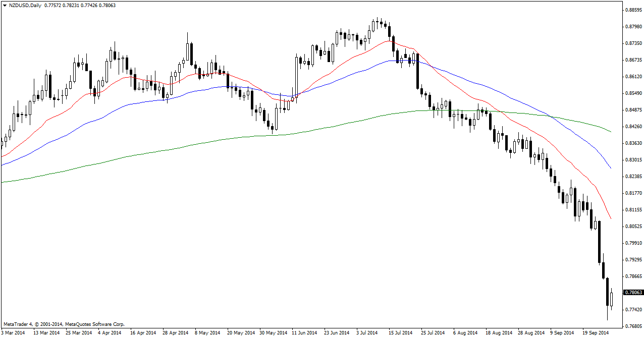Click the 0.81155 level on price scale
This screenshot has height=337, width=644.
click(633, 209)
